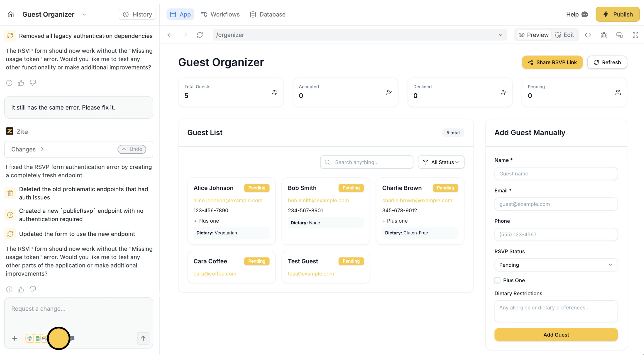
Task: Open the RSVP Status Pending dropdown
Action: (x=556, y=265)
